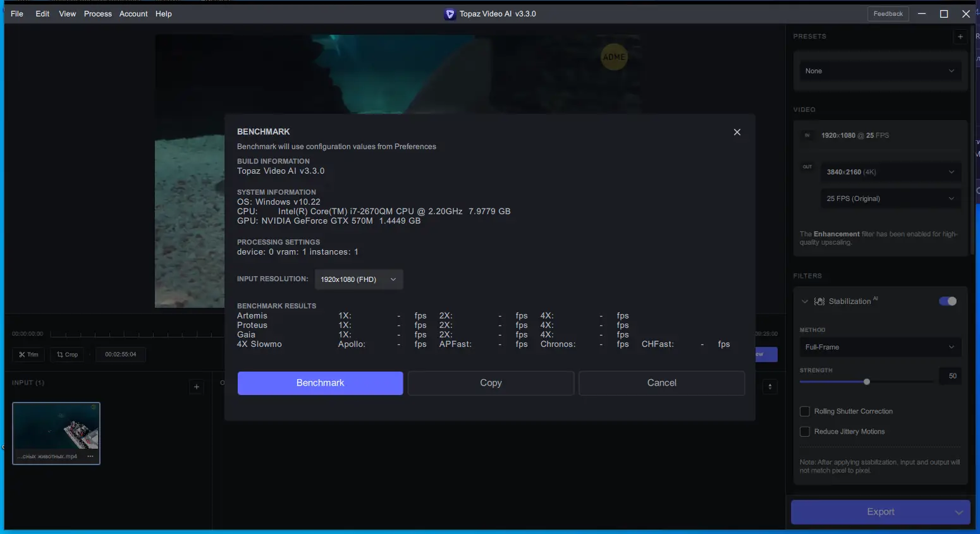Click the 'device: 0 vram: 1 instances: 1' line

tap(298, 252)
